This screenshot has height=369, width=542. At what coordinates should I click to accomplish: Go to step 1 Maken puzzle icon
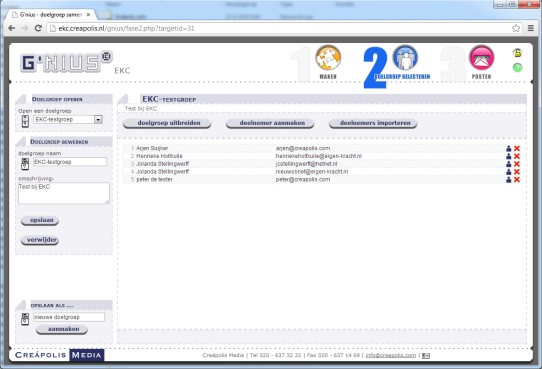328,58
